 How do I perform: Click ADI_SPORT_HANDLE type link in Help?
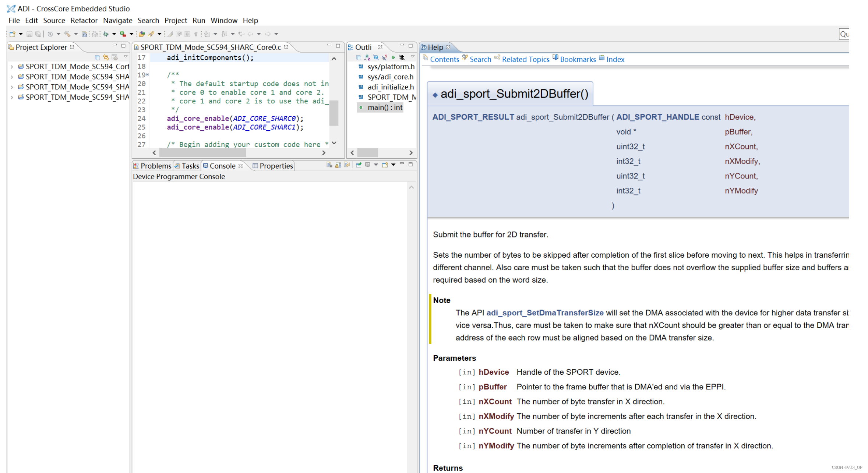coord(657,117)
